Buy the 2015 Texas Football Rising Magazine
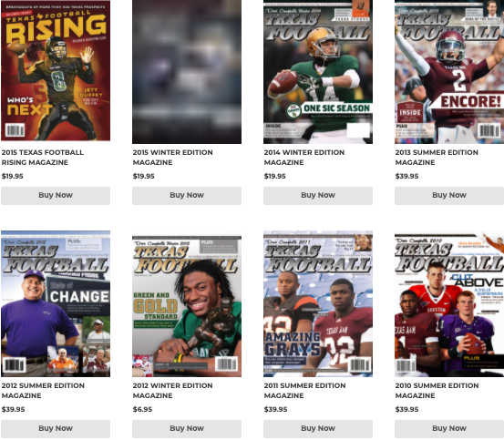Screen dimensions: 504x440 click(x=56, y=196)
